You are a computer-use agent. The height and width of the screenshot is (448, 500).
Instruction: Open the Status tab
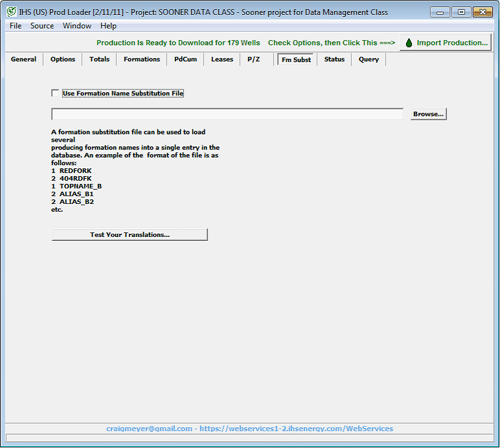click(x=334, y=60)
